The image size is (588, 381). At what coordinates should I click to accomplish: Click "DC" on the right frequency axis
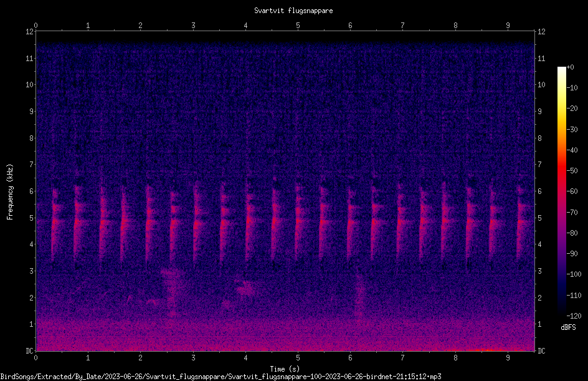[541, 351]
